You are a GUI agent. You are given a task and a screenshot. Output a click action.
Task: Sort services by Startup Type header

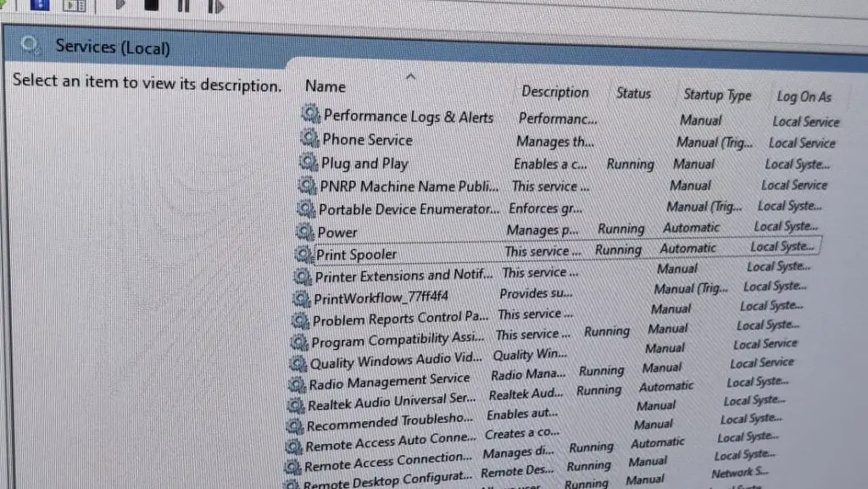pyautogui.click(x=716, y=96)
